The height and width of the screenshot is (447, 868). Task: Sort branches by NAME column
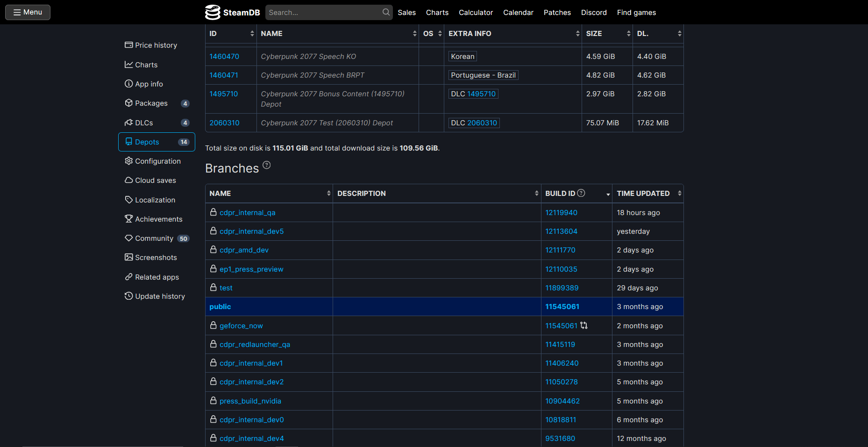269,194
